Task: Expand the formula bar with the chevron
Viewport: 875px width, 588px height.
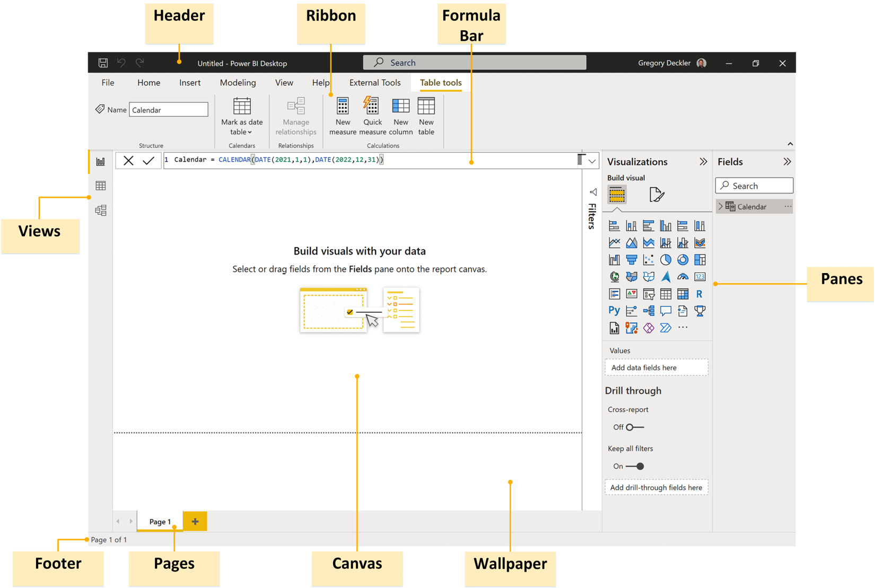Action: (592, 161)
